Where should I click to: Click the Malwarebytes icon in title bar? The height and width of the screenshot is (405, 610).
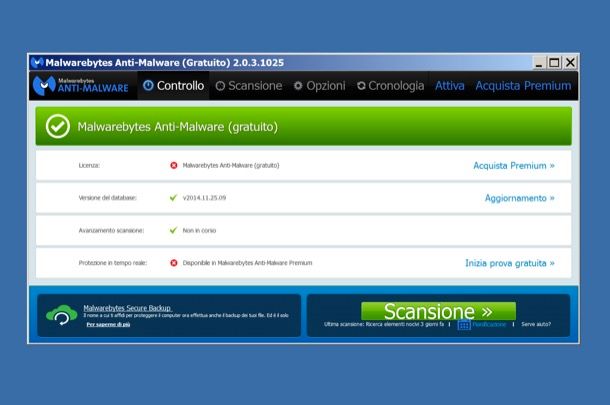(37, 62)
